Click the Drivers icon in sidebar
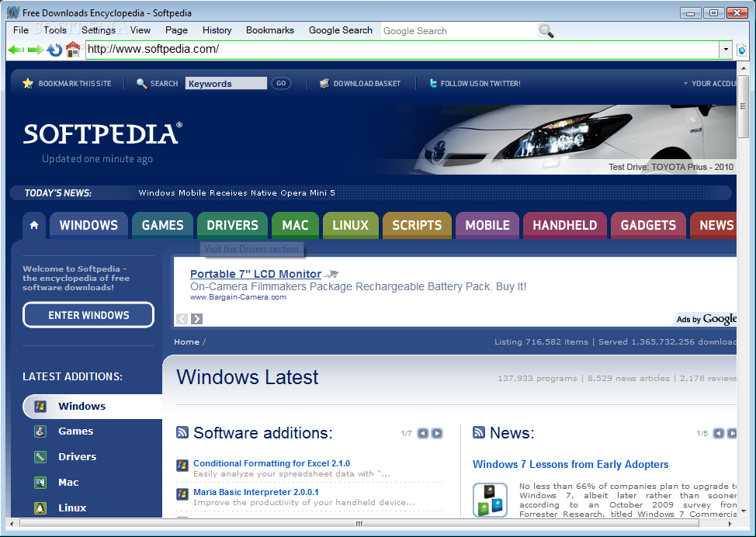 40,457
